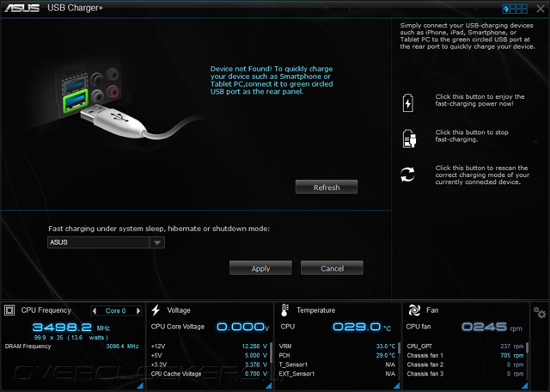Viewport: 550px width, 392px height.
Task: Click the CPU Frequency chip icon
Action: (x=9, y=310)
